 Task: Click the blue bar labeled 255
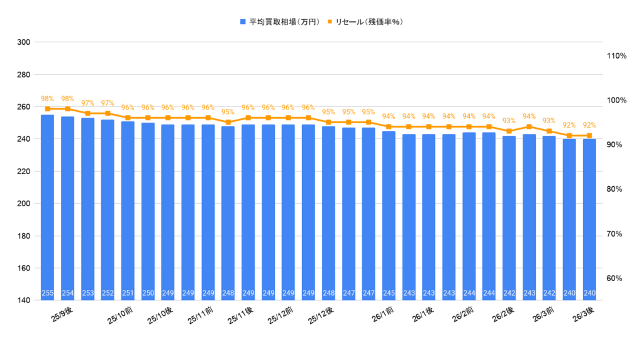click(x=47, y=208)
